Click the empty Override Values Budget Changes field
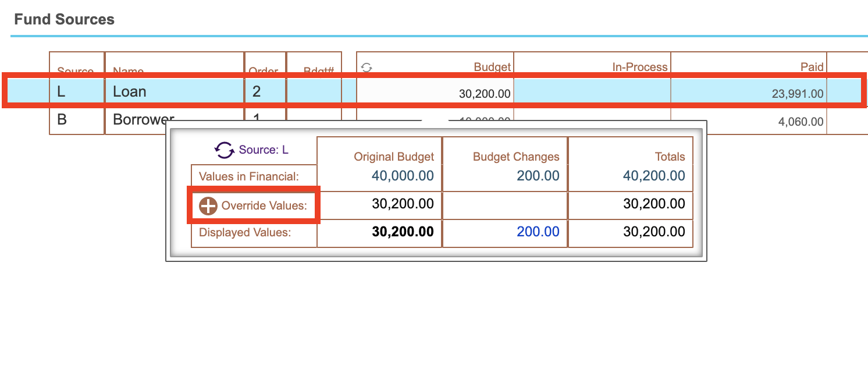This screenshot has height=390, width=868. click(504, 205)
